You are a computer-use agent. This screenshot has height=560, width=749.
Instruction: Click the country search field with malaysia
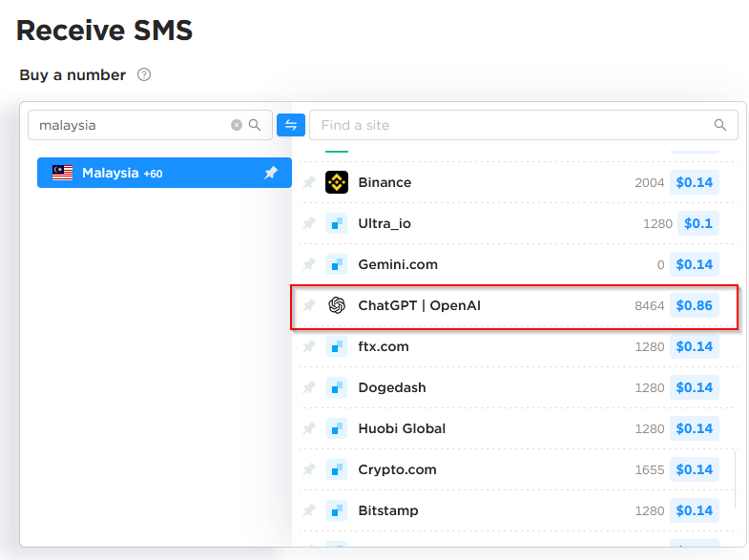click(150, 125)
